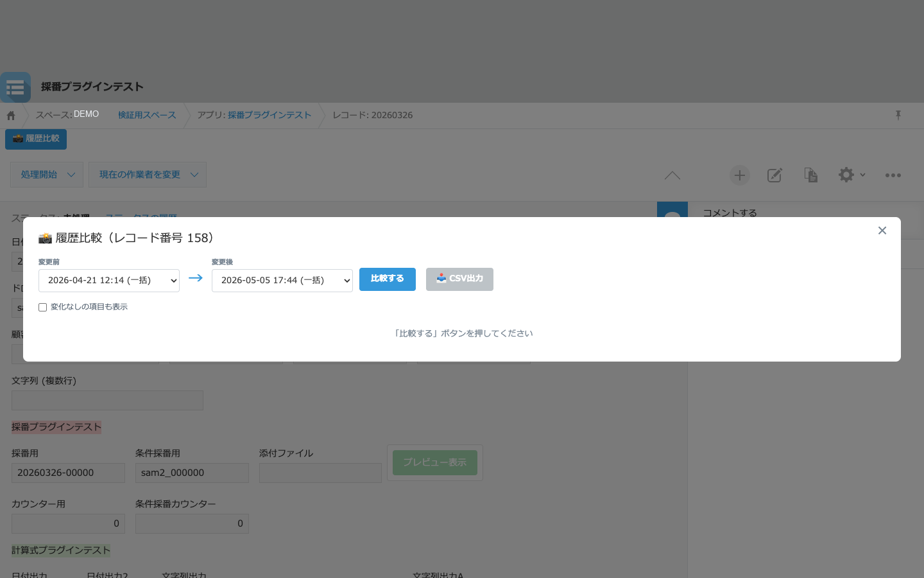Pin the record with the pushpin icon

point(898,115)
